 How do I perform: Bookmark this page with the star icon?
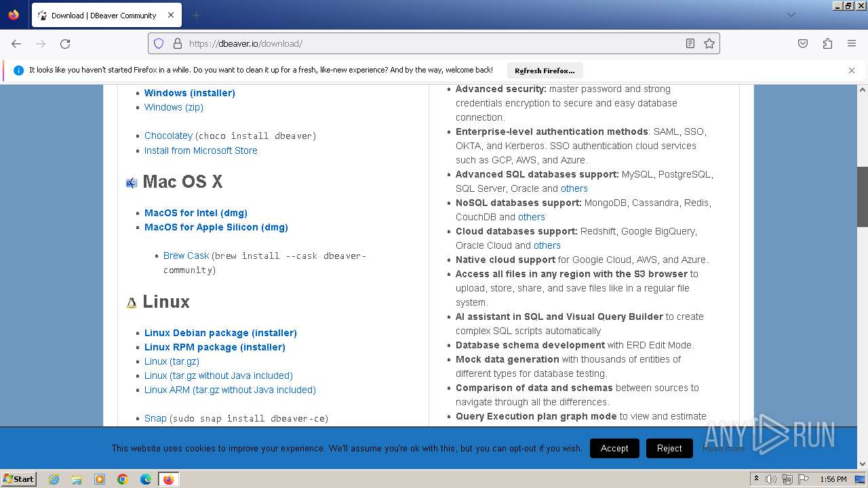[x=709, y=43]
